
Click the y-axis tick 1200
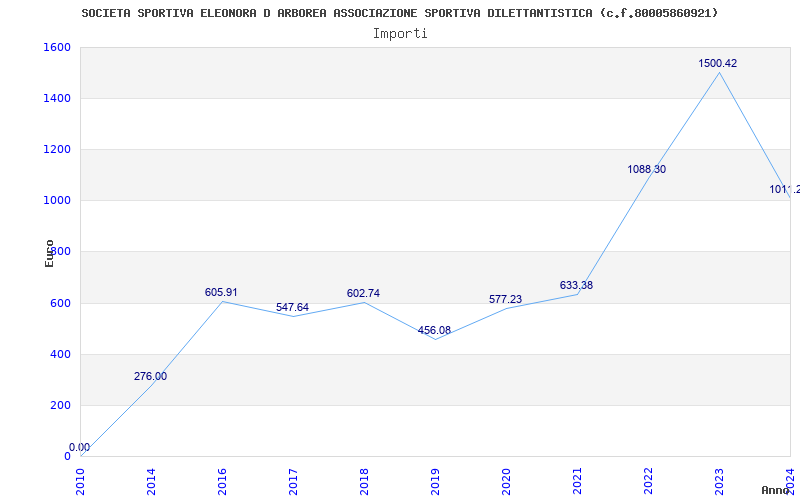click(57, 149)
